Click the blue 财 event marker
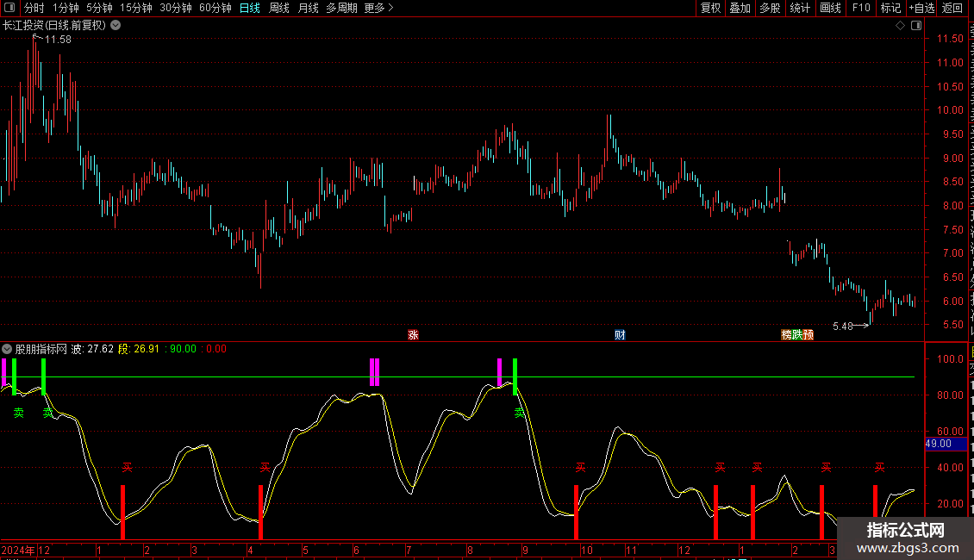Image resolution: width=974 pixels, height=560 pixels. point(619,335)
